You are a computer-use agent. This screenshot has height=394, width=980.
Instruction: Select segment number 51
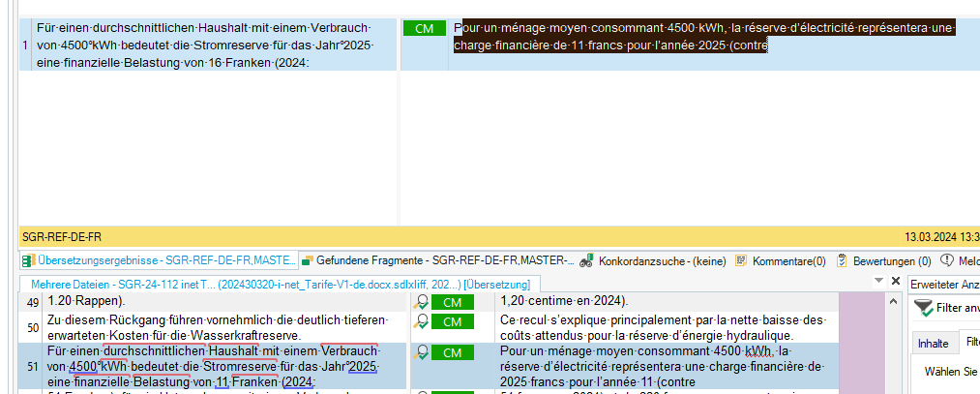click(x=33, y=366)
